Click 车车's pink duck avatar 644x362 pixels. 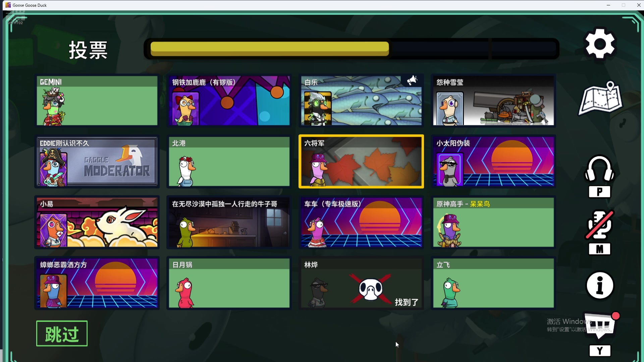point(317,232)
